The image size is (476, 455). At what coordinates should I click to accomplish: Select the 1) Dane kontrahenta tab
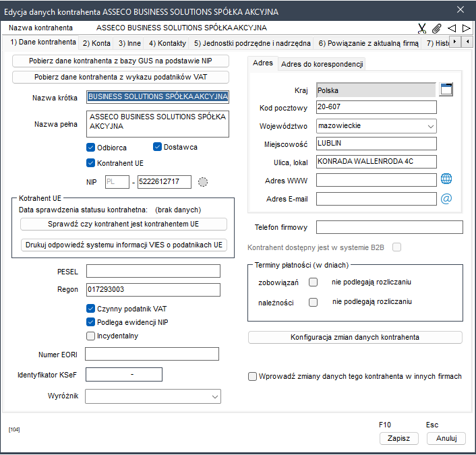pos(40,42)
